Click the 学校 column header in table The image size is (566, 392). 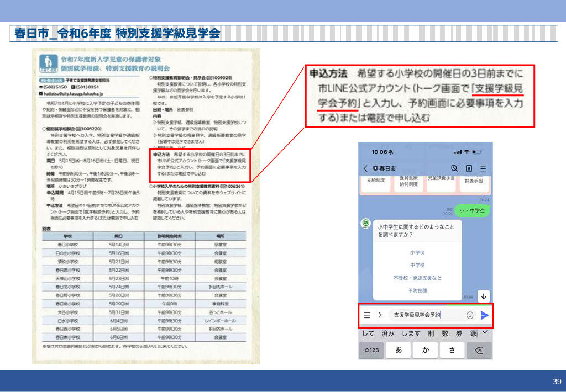tap(67, 236)
